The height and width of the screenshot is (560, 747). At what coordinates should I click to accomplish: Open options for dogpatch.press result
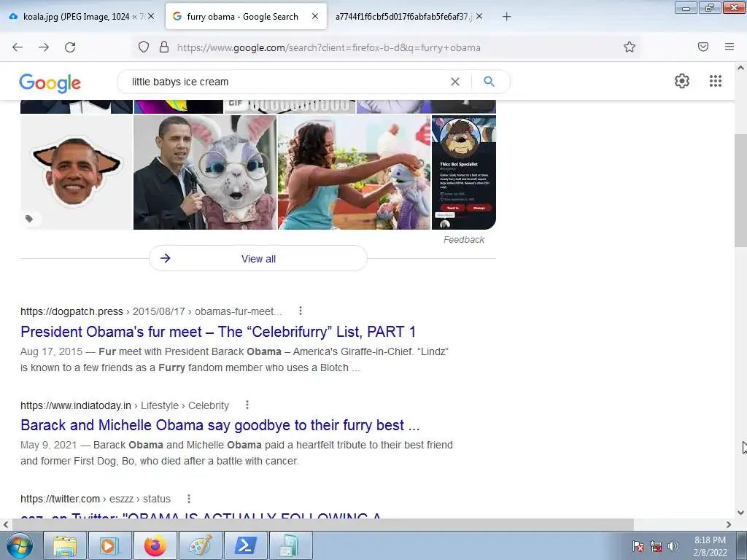coord(300,311)
